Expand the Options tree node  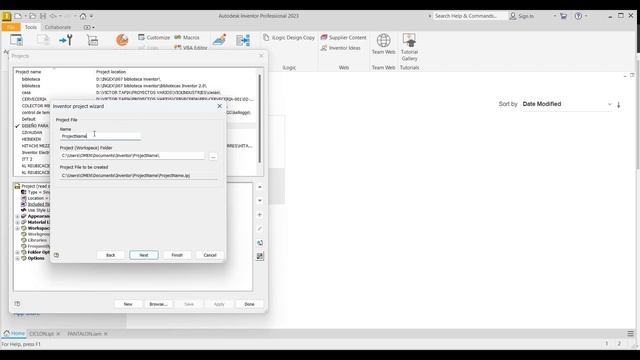point(18,258)
